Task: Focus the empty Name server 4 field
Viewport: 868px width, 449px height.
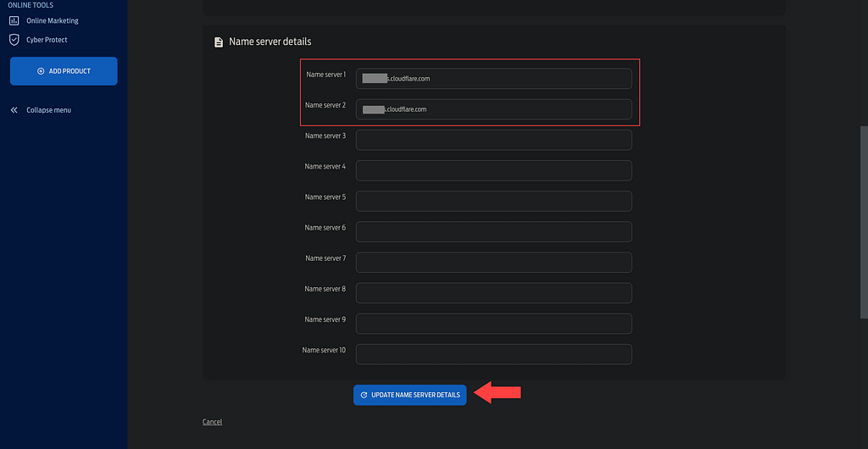Action: pos(493,170)
